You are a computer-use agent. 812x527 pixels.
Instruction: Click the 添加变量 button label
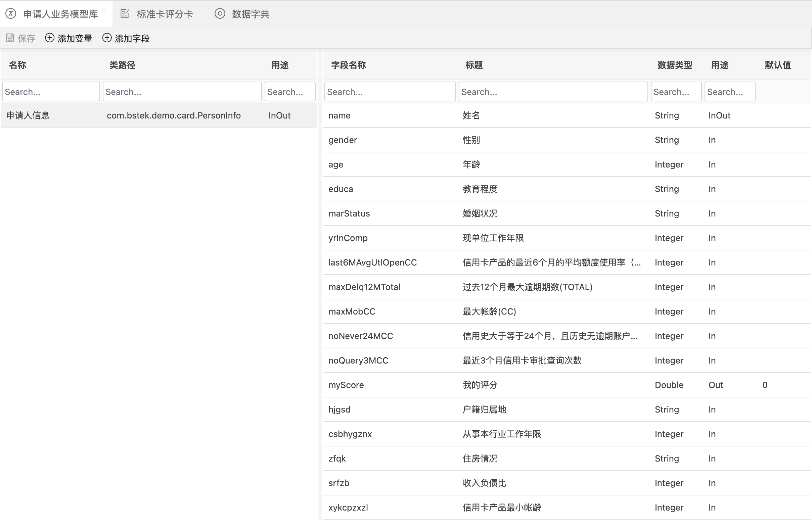(75, 39)
